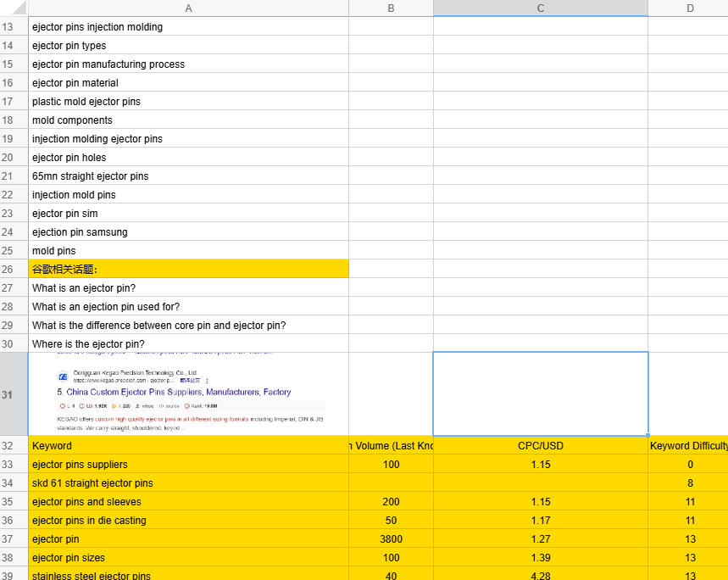728x580 pixels.
Task: Select the "What is an ejector pin?" cell
Action: (188, 288)
